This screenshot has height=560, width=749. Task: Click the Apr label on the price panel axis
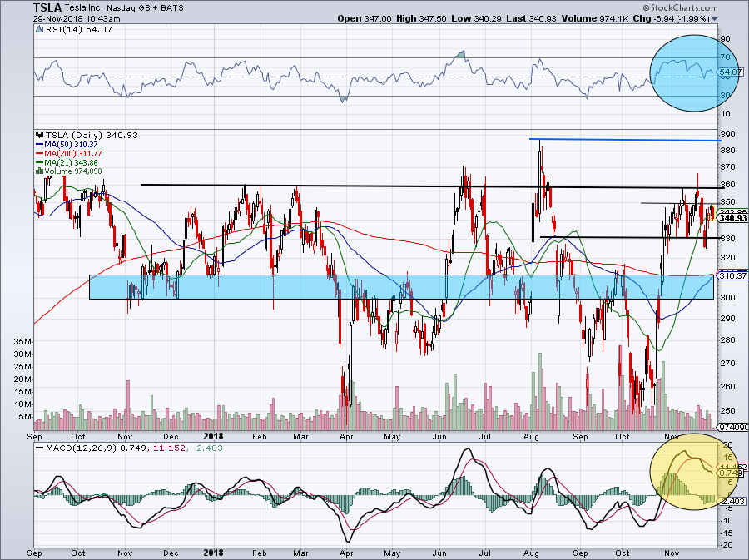click(346, 437)
